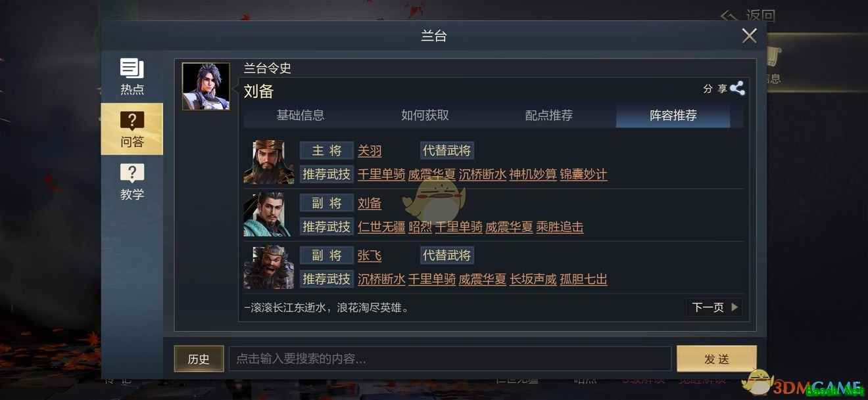Click the 发送 send button
This screenshot has height=400, width=868.
(x=717, y=359)
